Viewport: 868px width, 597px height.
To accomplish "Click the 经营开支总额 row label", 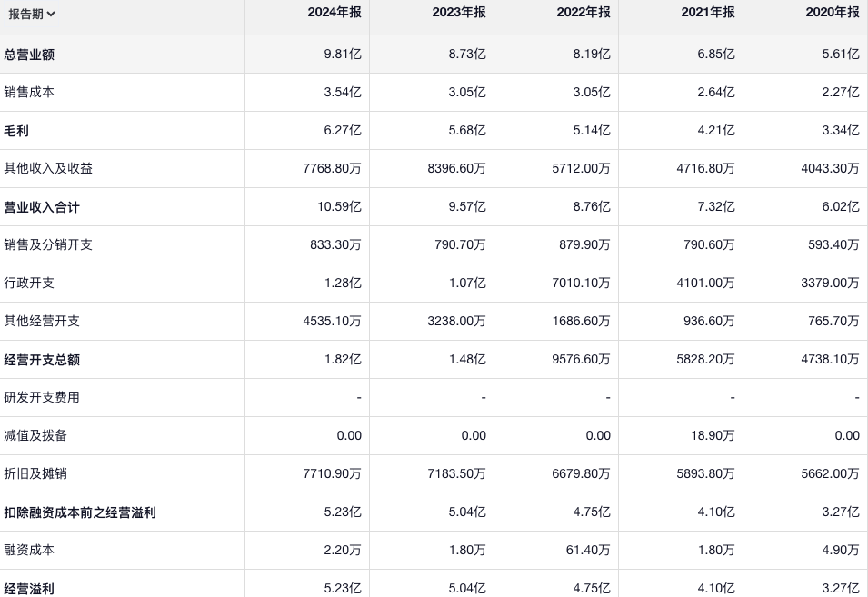I will coord(42,360).
